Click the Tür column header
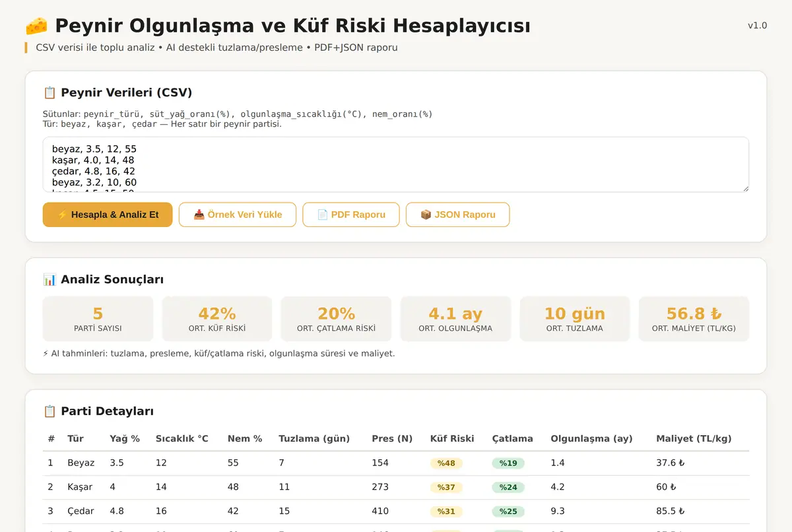Image resolution: width=792 pixels, height=532 pixels. (x=75, y=439)
